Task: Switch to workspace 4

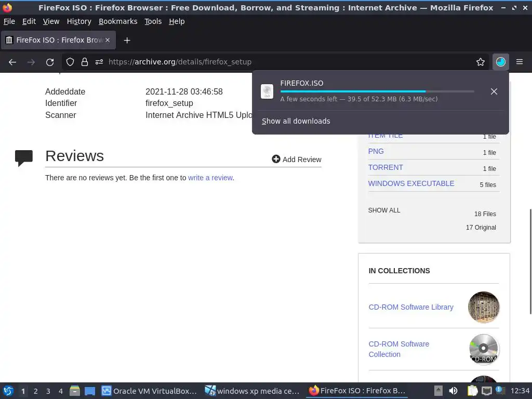Action: point(61,391)
